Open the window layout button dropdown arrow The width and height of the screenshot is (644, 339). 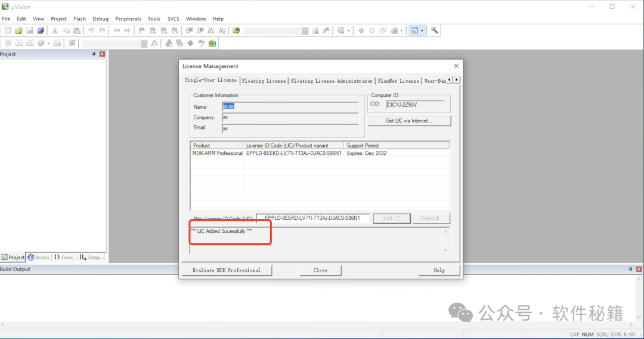click(x=422, y=31)
